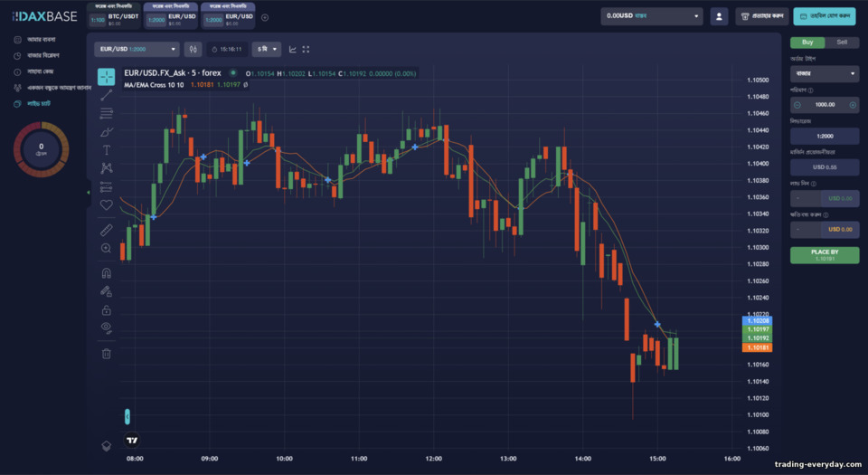Select the text annotation tool
The height and width of the screenshot is (475, 868).
[107, 150]
